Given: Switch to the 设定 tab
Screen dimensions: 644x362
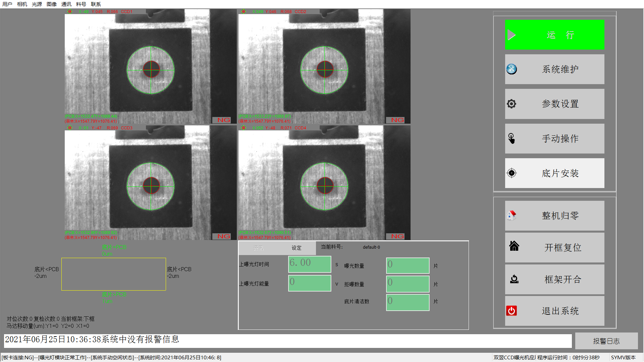Looking at the screenshot, I should [x=297, y=248].
